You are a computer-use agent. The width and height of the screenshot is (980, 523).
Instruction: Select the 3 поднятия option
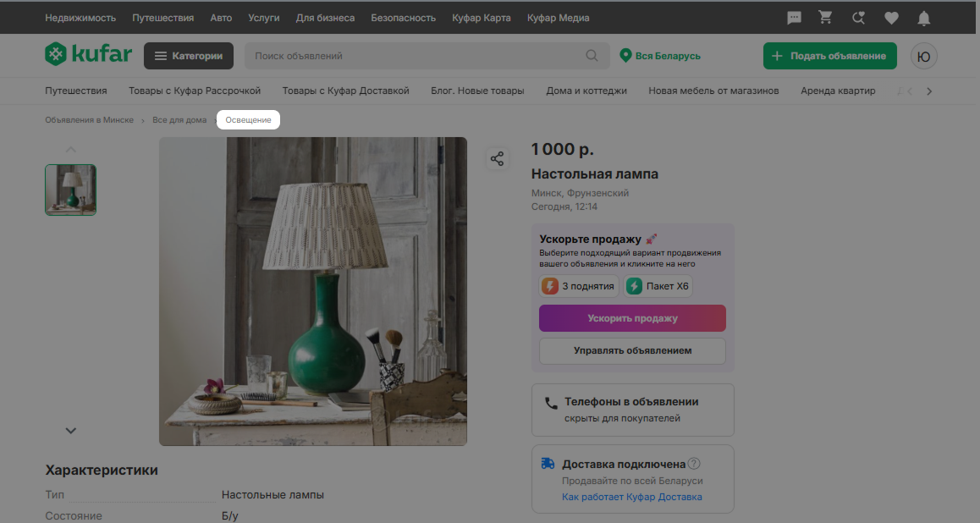click(579, 286)
